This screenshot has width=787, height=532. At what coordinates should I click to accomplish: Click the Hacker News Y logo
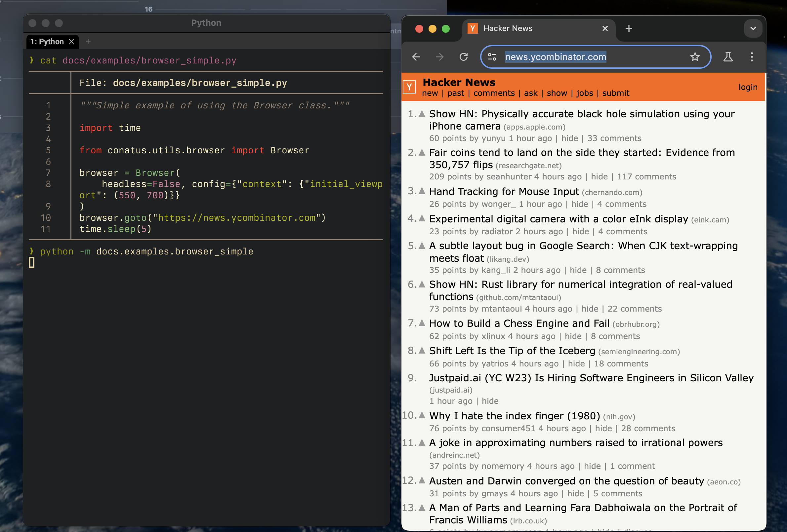click(x=409, y=87)
